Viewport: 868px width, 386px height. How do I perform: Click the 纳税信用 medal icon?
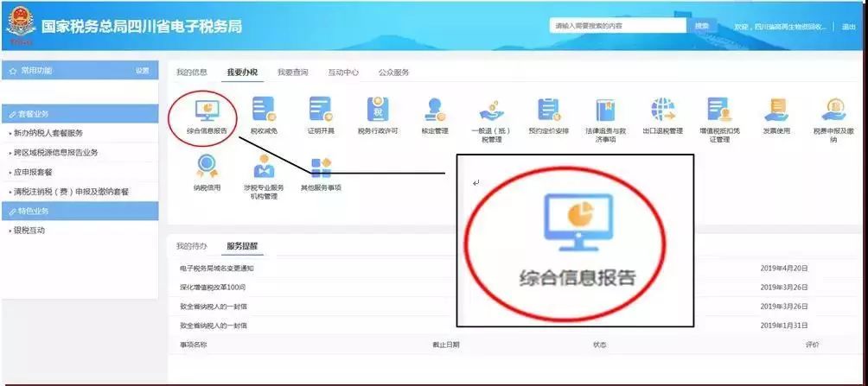coord(207,167)
